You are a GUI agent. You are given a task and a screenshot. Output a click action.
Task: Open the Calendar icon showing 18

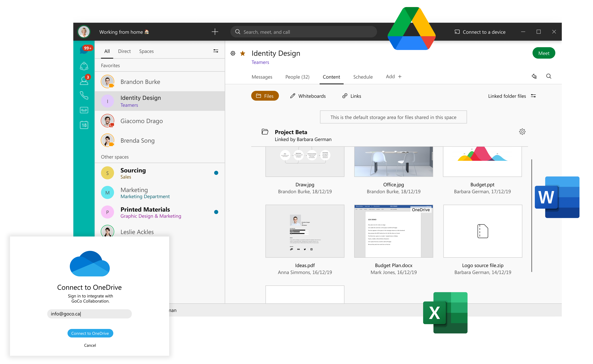[84, 125]
